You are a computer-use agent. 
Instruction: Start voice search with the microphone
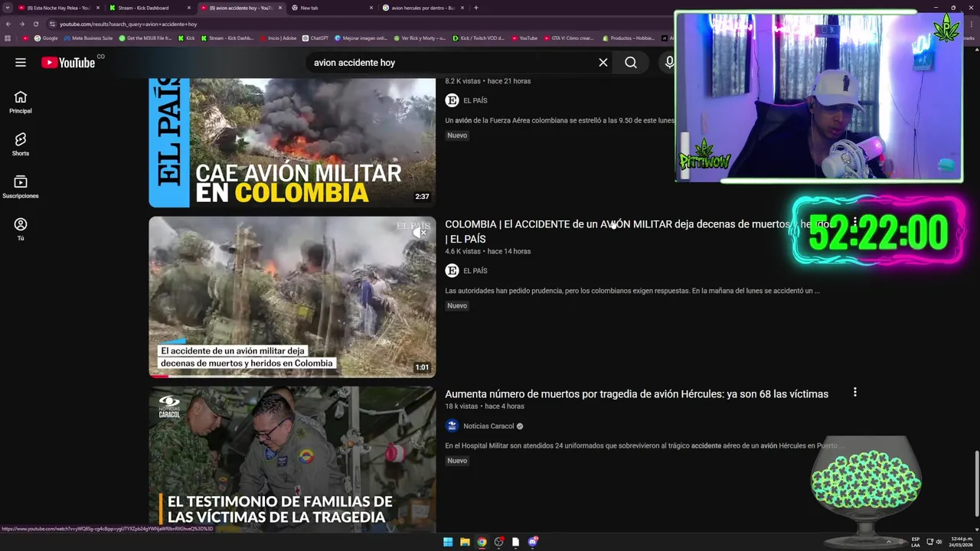[669, 63]
